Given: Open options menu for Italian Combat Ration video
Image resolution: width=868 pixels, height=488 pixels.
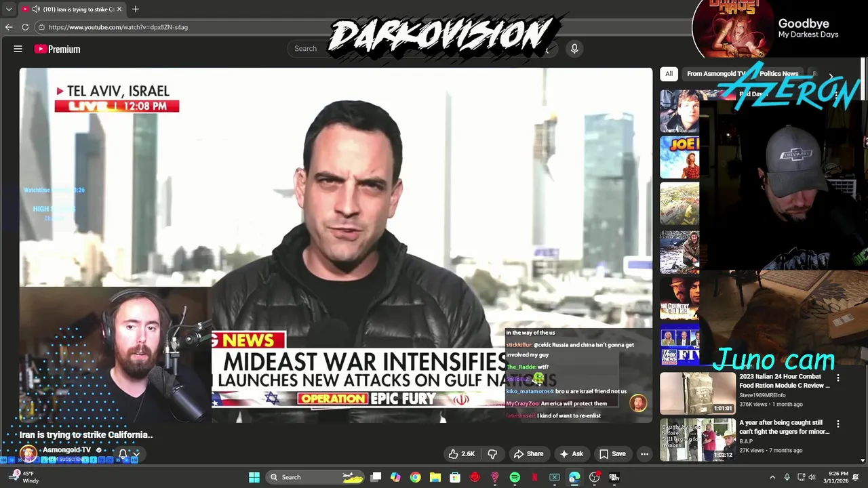Looking at the screenshot, I should pos(838,378).
